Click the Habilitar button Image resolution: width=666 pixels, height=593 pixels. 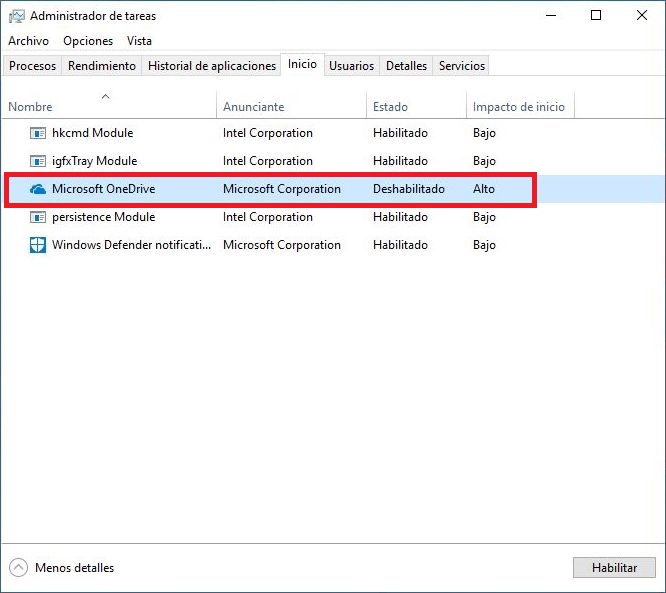614,568
